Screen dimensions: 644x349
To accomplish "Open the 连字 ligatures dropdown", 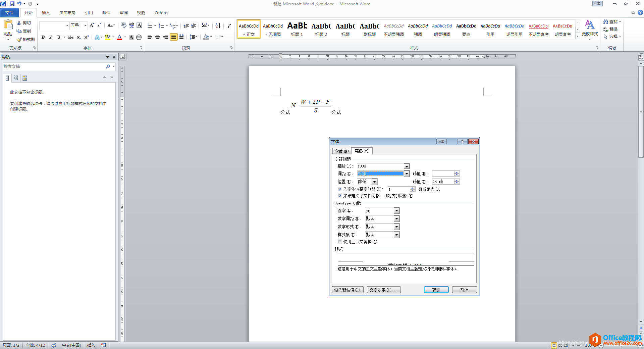I will [x=396, y=210].
